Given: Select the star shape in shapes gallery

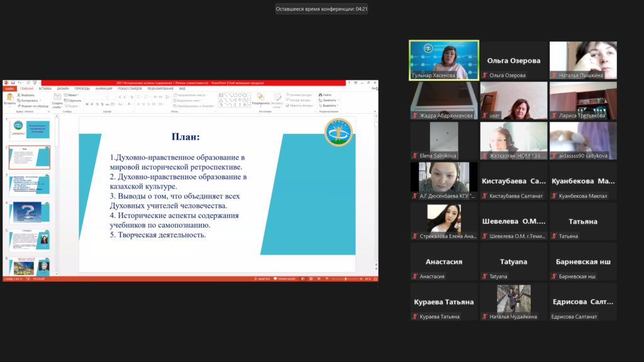Looking at the screenshot, I should tap(245, 105).
